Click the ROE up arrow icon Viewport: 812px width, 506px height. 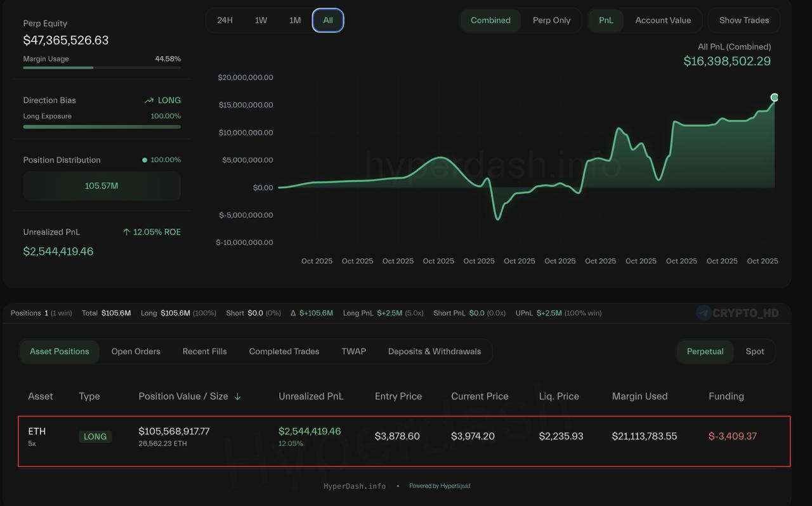126,232
